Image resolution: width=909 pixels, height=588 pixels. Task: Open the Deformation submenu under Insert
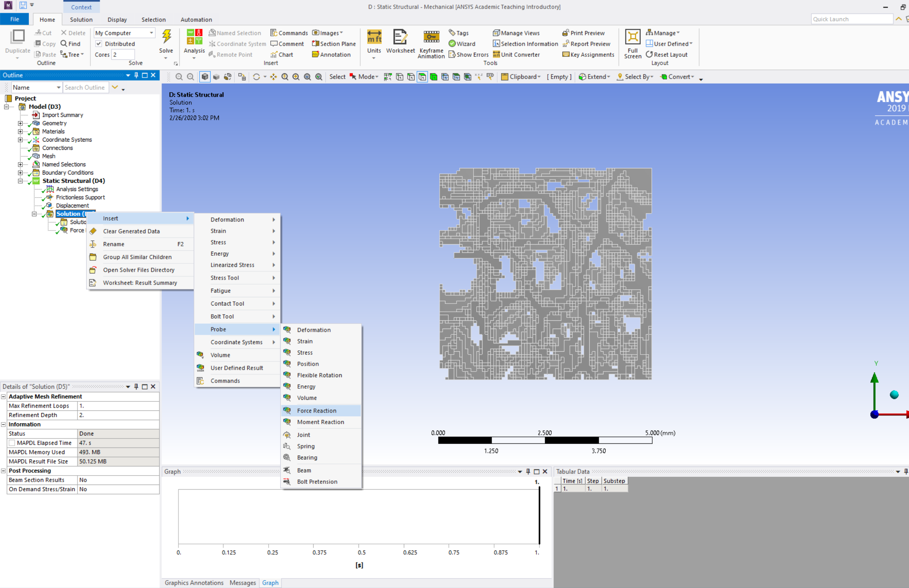pos(238,219)
